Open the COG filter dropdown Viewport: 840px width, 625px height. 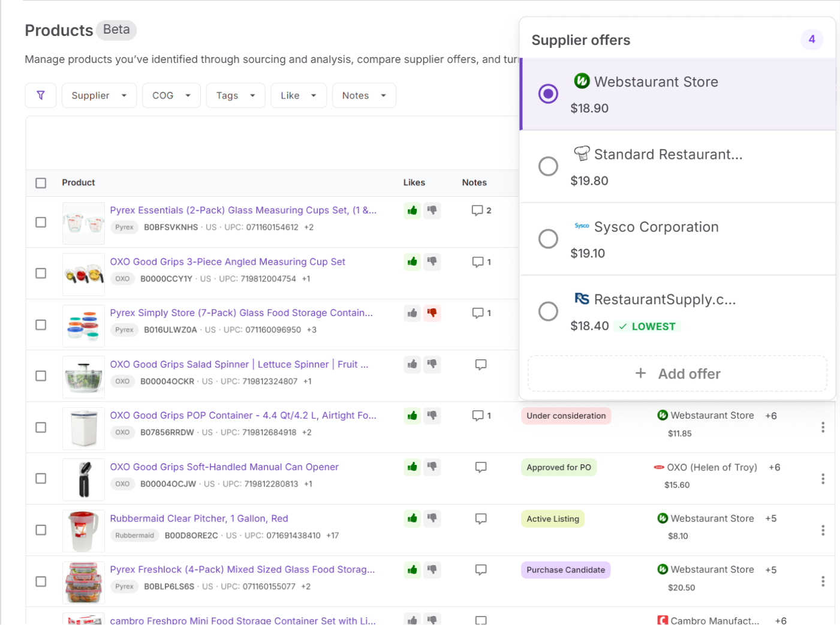pos(171,95)
